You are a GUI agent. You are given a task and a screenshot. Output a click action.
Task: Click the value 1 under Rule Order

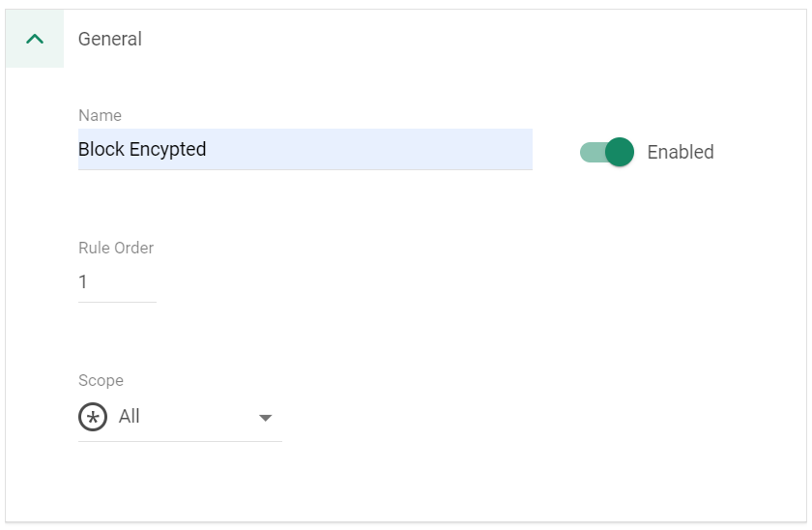[x=83, y=281]
